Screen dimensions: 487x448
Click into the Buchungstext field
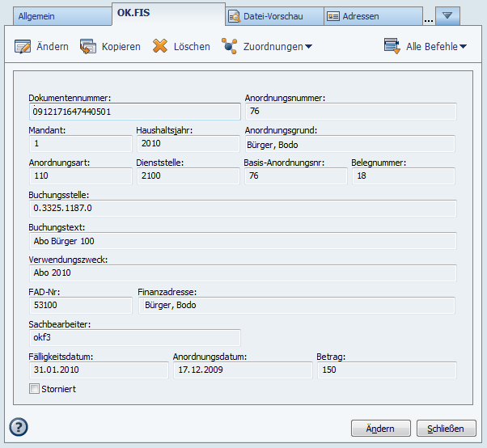(x=242, y=241)
